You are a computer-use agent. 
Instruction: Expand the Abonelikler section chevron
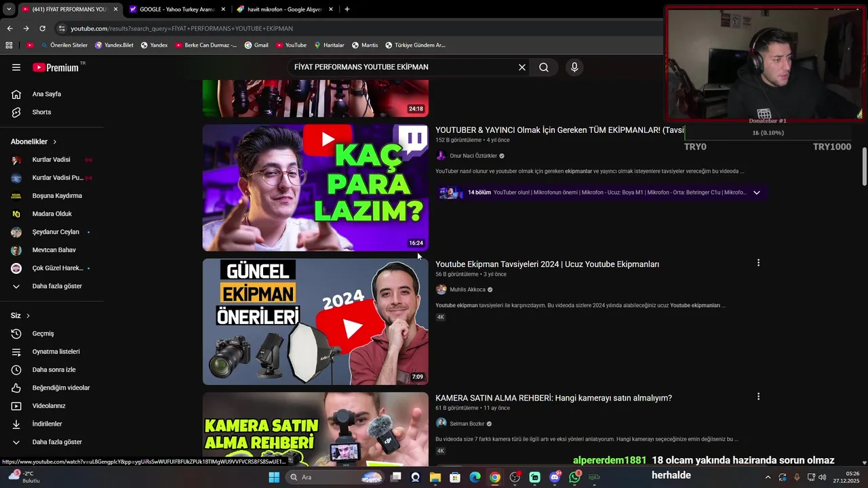coord(54,142)
